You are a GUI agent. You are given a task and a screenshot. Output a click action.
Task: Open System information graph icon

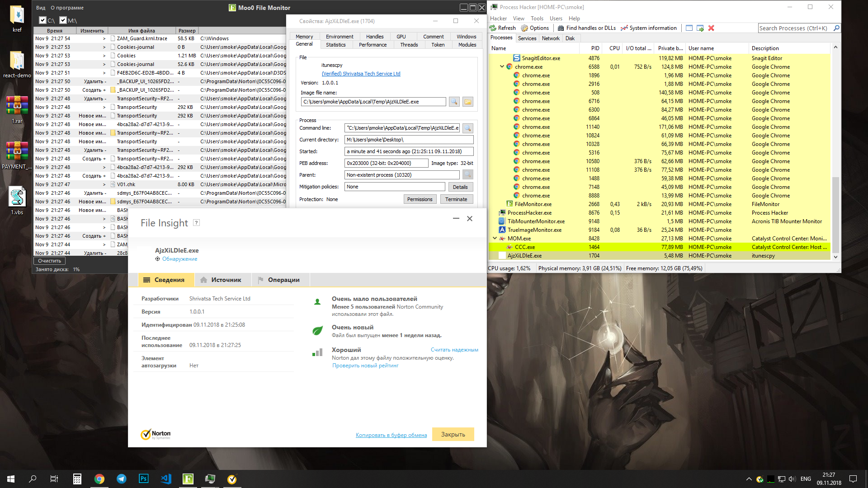point(624,28)
